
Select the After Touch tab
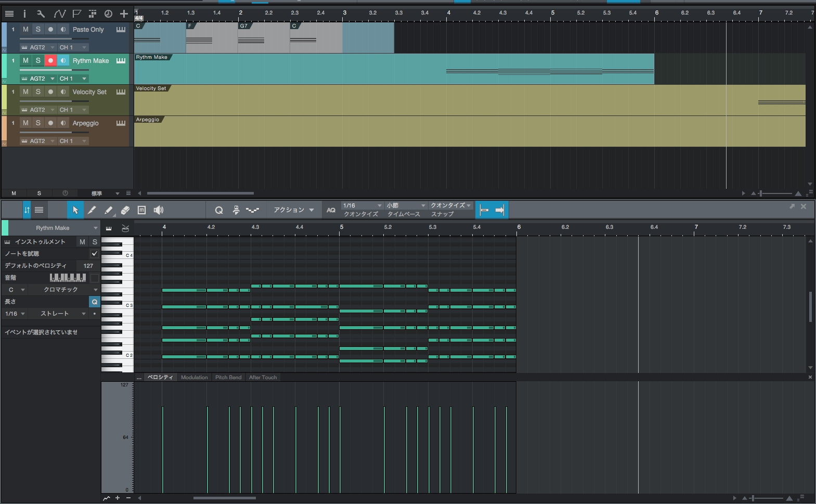263,378
